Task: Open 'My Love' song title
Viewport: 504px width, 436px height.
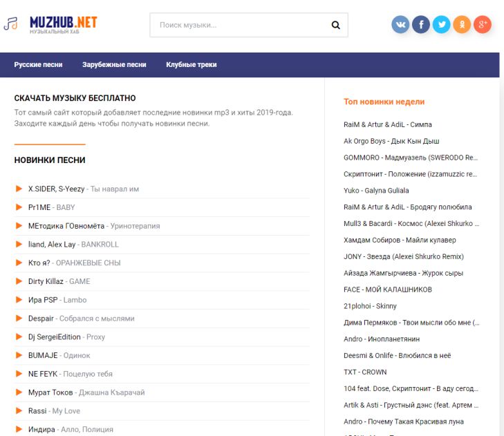Action: [x=66, y=411]
